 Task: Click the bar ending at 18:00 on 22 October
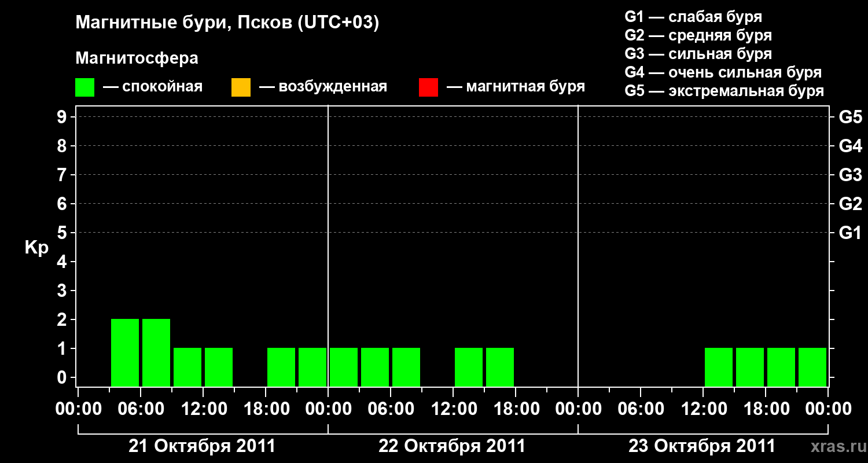pyautogui.click(x=500, y=367)
